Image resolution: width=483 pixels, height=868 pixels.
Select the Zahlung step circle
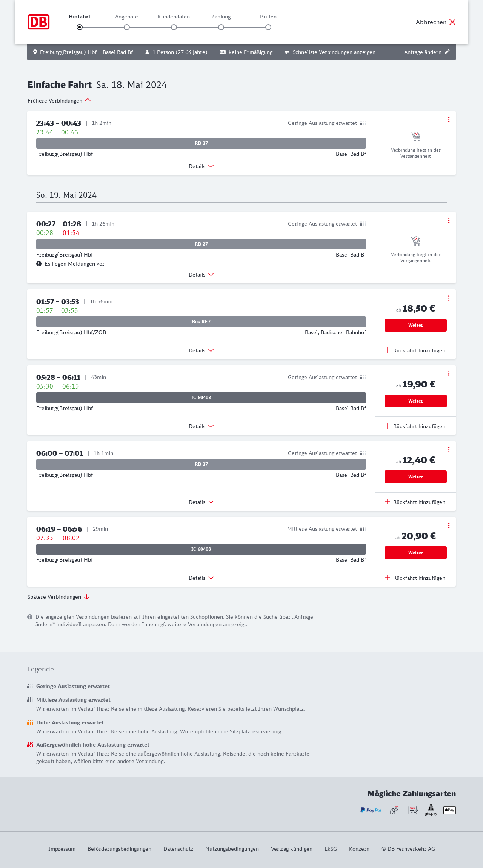tap(221, 27)
